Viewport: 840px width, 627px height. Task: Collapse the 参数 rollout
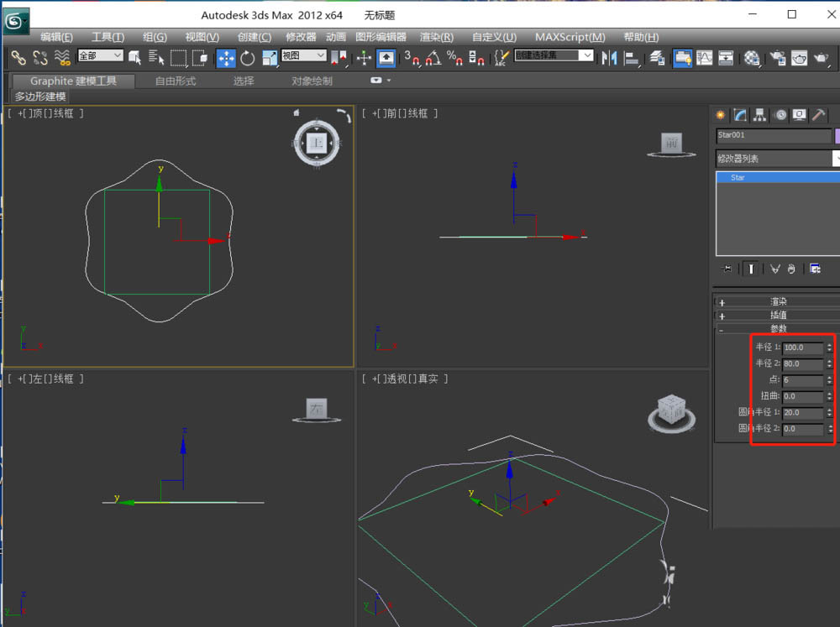778,328
